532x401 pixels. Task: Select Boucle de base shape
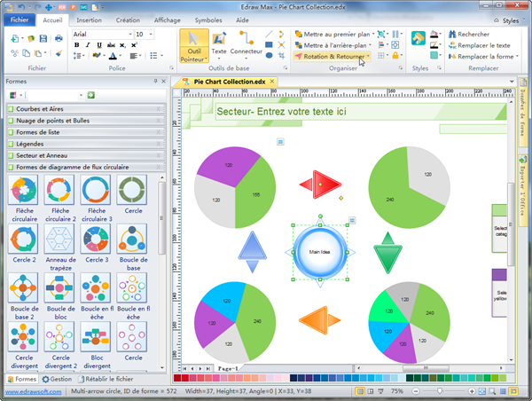click(x=132, y=239)
